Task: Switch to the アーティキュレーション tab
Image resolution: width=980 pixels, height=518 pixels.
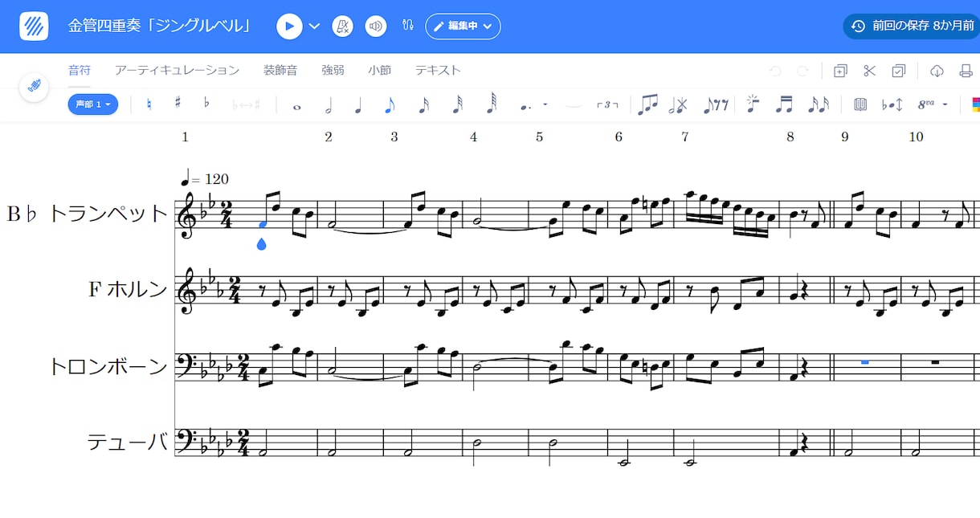Action: [x=177, y=70]
